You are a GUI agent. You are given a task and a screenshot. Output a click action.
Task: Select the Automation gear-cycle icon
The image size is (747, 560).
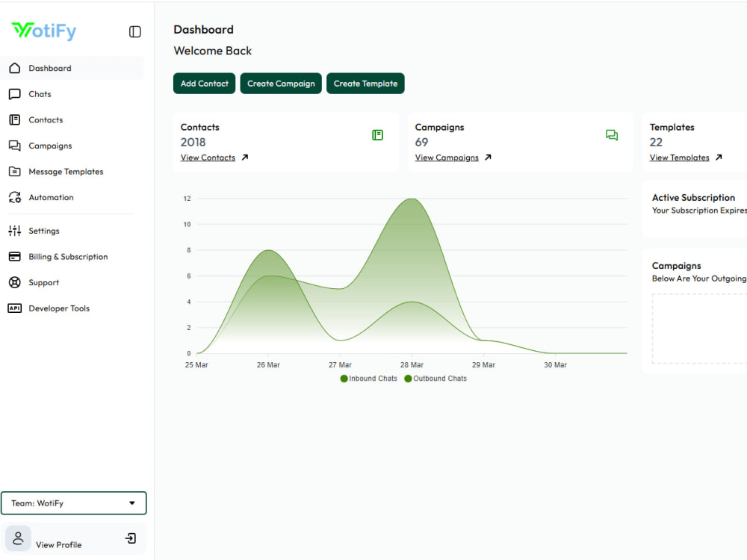[x=15, y=197]
